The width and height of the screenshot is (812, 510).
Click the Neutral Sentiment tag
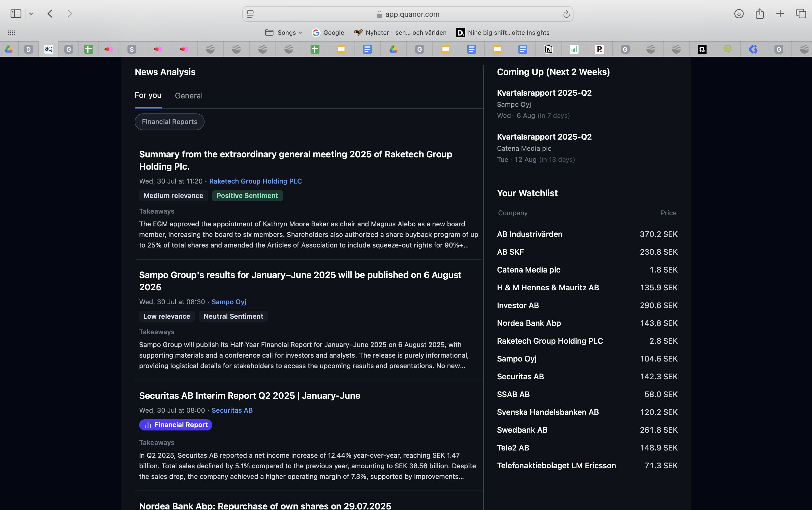pos(233,316)
